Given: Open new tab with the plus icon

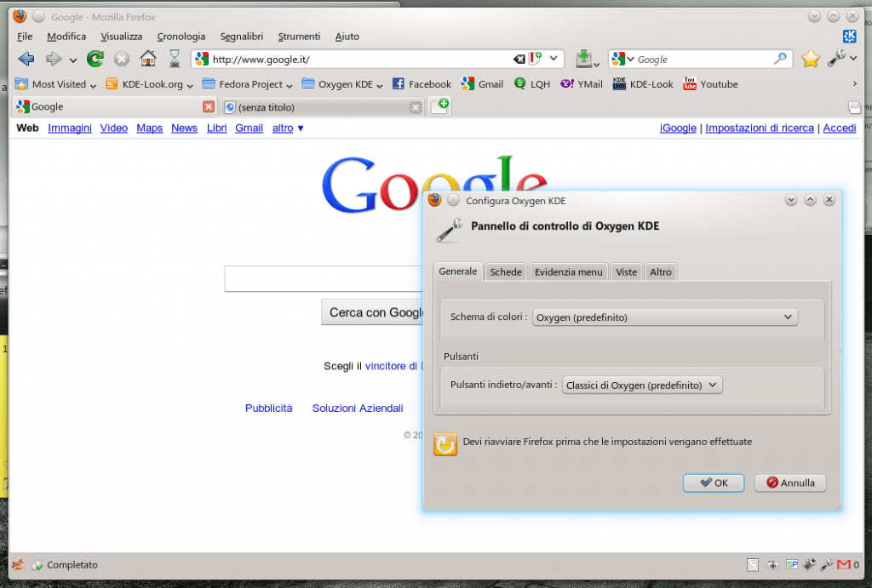Looking at the screenshot, I should (439, 106).
